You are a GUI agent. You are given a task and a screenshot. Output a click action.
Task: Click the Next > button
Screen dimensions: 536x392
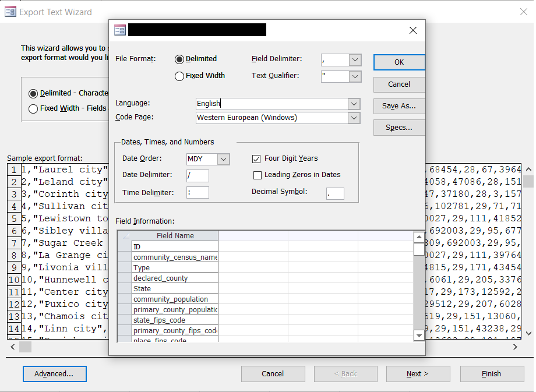[418, 374]
